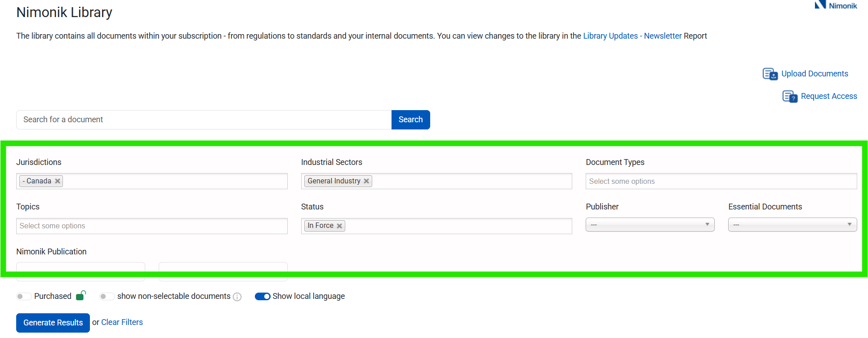
Task: Click the Nimonik logo
Action: click(x=836, y=5)
